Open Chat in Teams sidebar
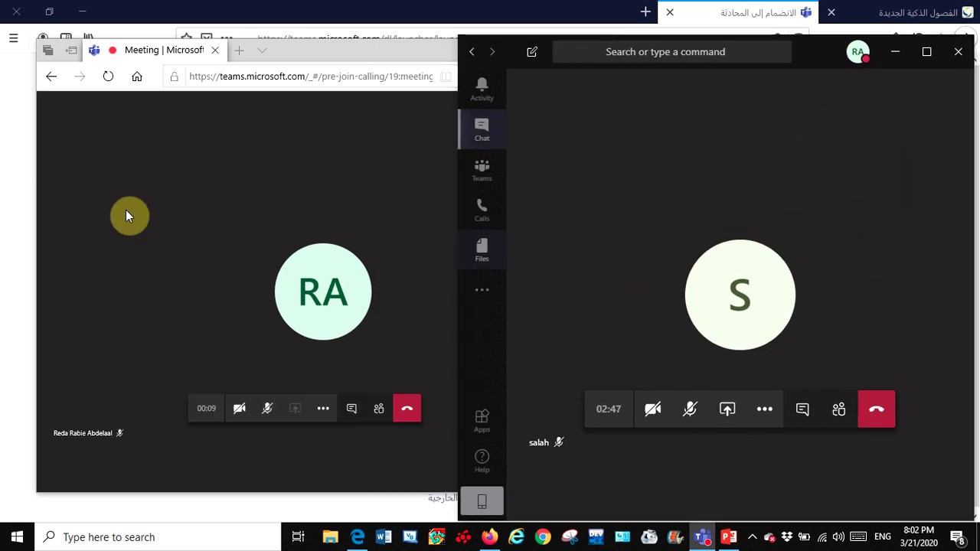 (x=482, y=129)
